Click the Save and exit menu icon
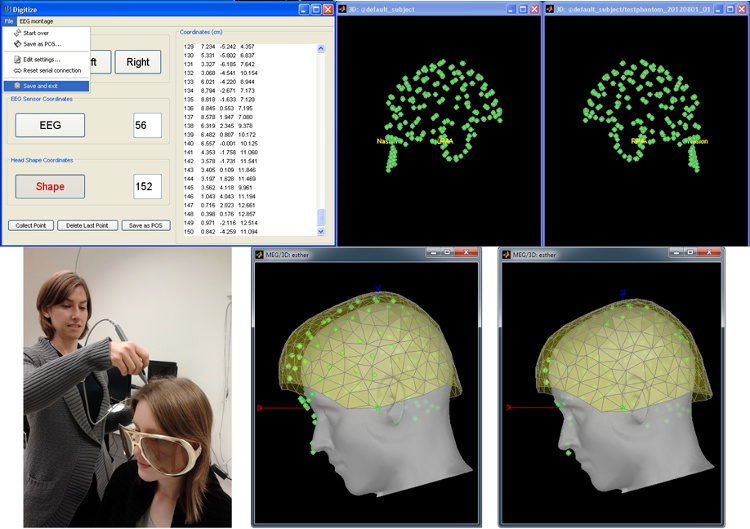 [x=18, y=86]
